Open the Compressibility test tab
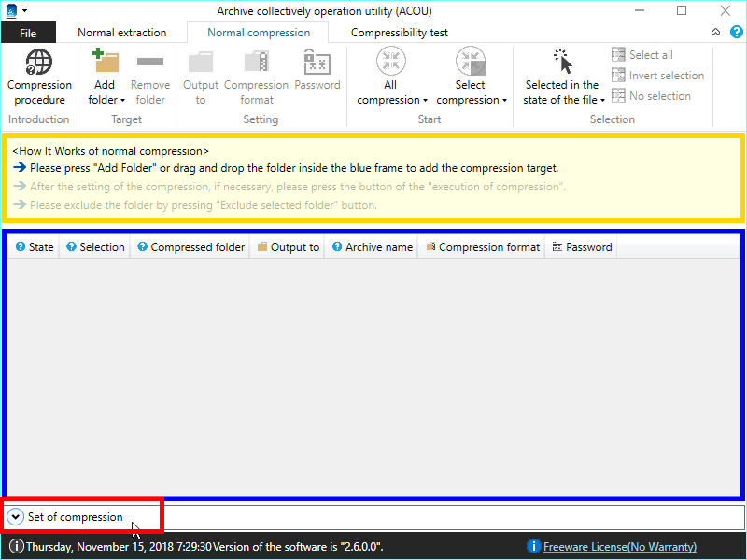Viewport: 747px width, 560px height. click(399, 33)
